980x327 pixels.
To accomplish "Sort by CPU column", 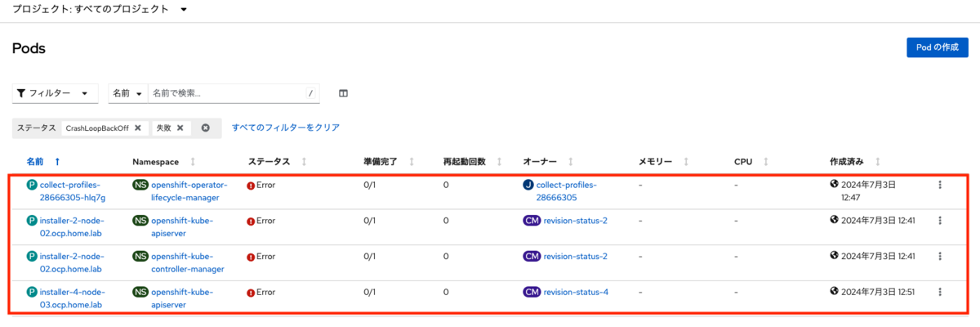I will tap(751, 162).
